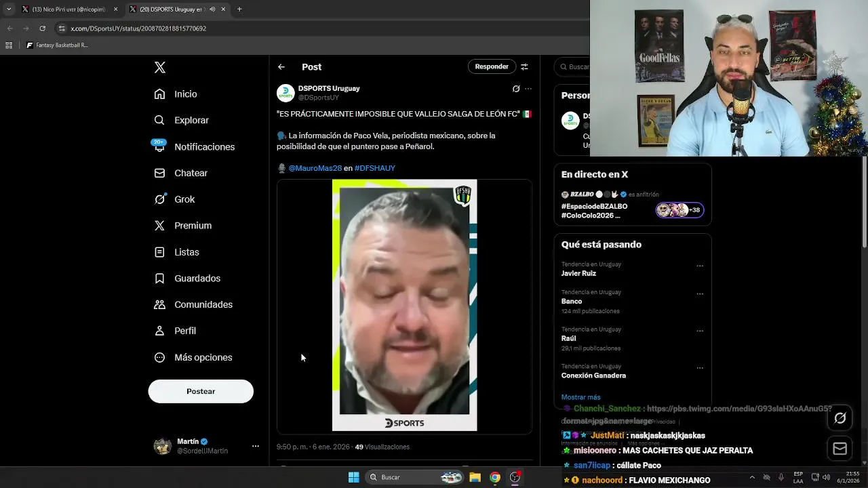The height and width of the screenshot is (488, 868).
Task: Close the Nico Pirri tab
Action: (x=115, y=9)
